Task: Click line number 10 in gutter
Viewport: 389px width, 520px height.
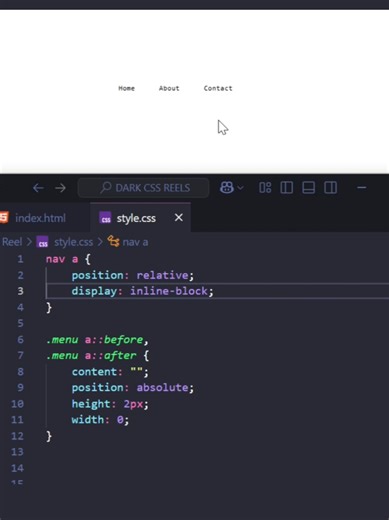Action: [17, 404]
